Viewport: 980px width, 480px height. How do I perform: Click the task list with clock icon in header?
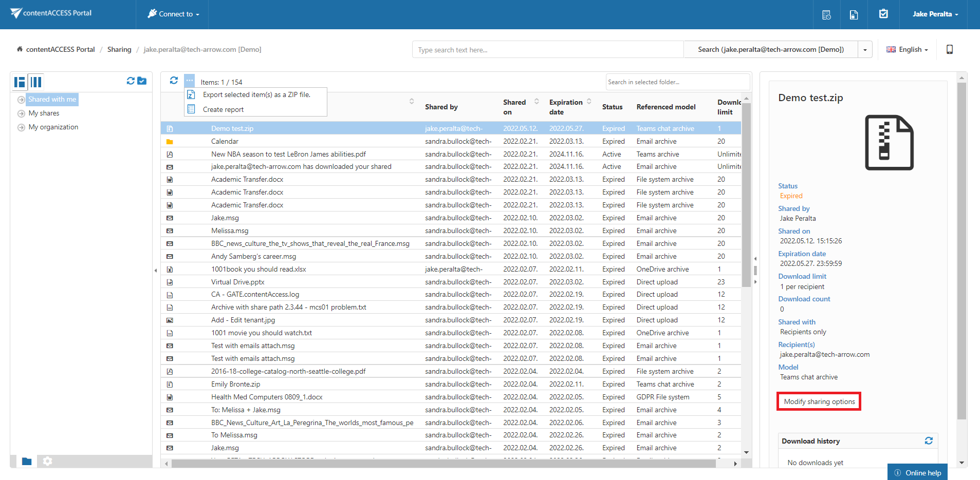click(x=826, y=14)
